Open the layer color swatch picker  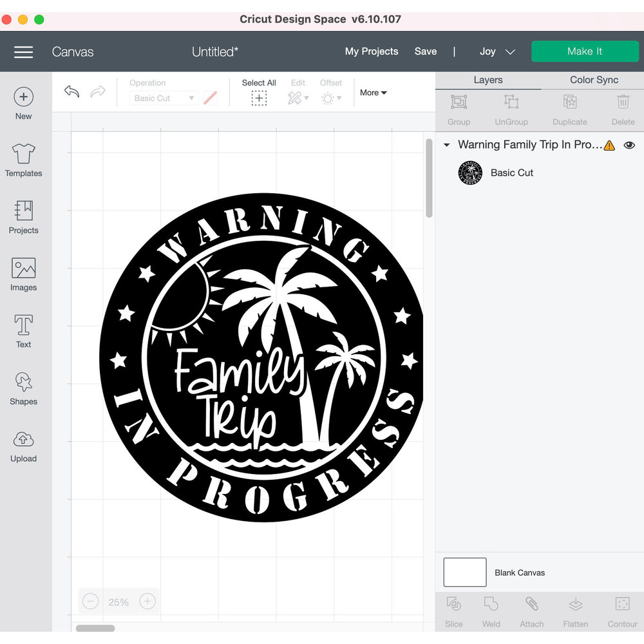[211, 98]
